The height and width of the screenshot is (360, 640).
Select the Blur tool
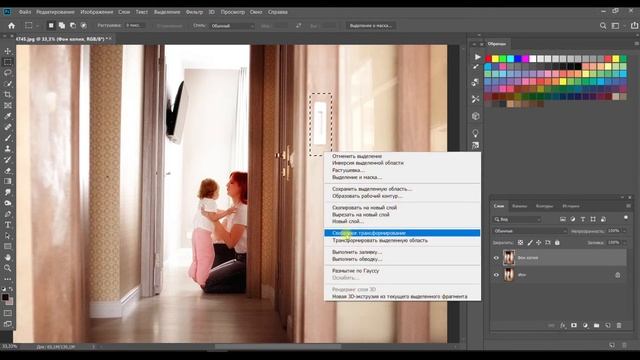click(x=8, y=192)
